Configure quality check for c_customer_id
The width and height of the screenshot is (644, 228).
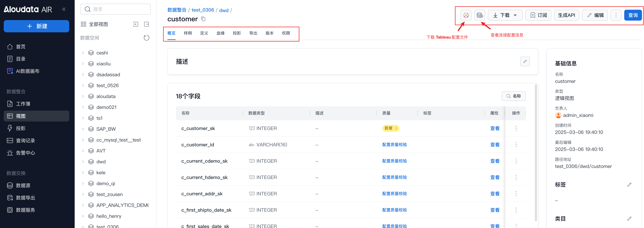[394, 145]
